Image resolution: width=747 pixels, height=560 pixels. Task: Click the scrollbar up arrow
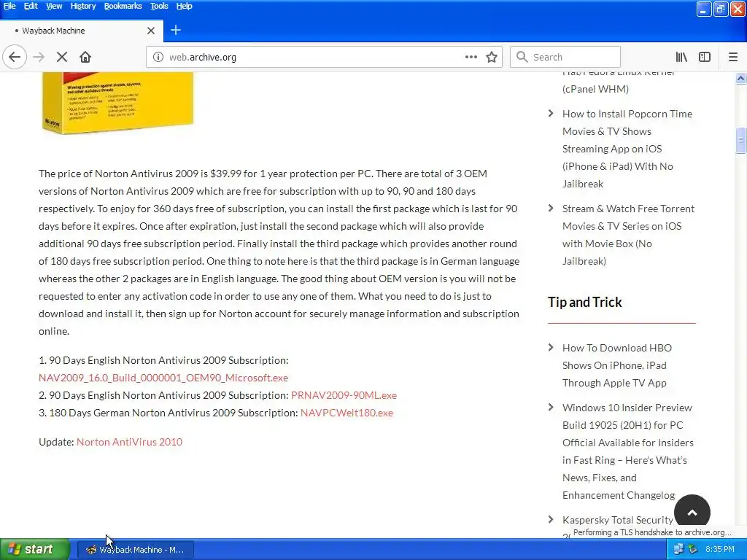click(740, 78)
